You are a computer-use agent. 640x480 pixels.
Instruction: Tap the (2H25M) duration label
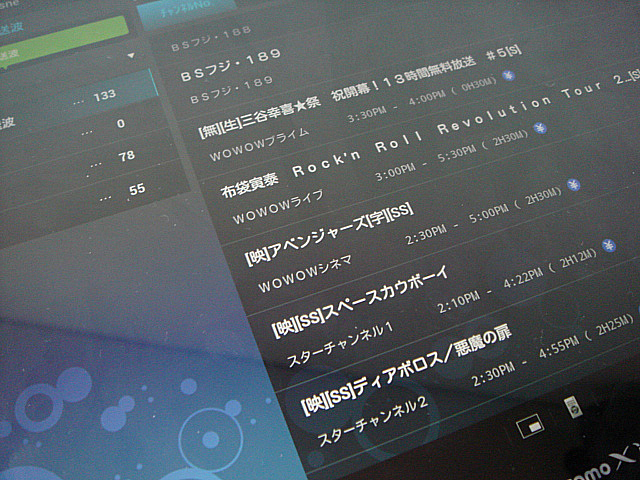click(x=610, y=327)
